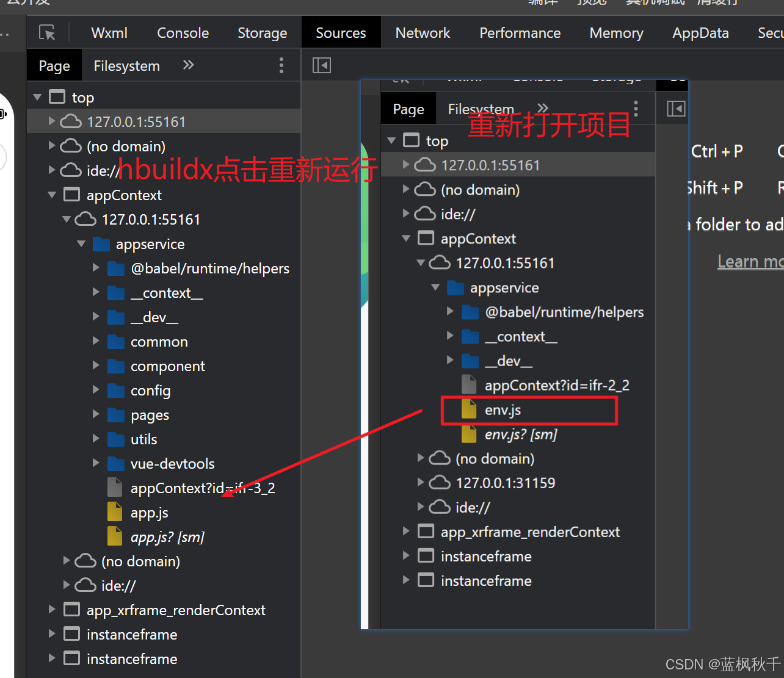Screen dimensions: 784x678
Task: Click frame icon beside top in main tree
Action: [57, 97]
